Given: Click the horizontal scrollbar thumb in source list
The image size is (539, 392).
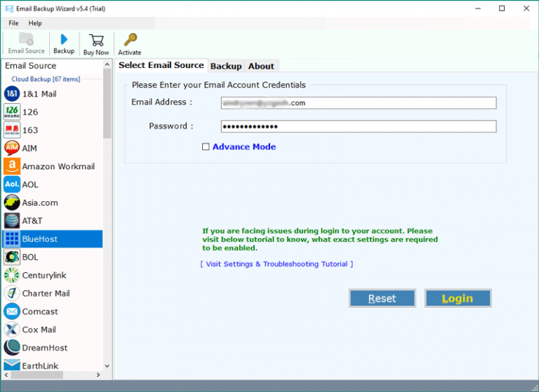Looking at the screenshot, I should click(36, 375).
